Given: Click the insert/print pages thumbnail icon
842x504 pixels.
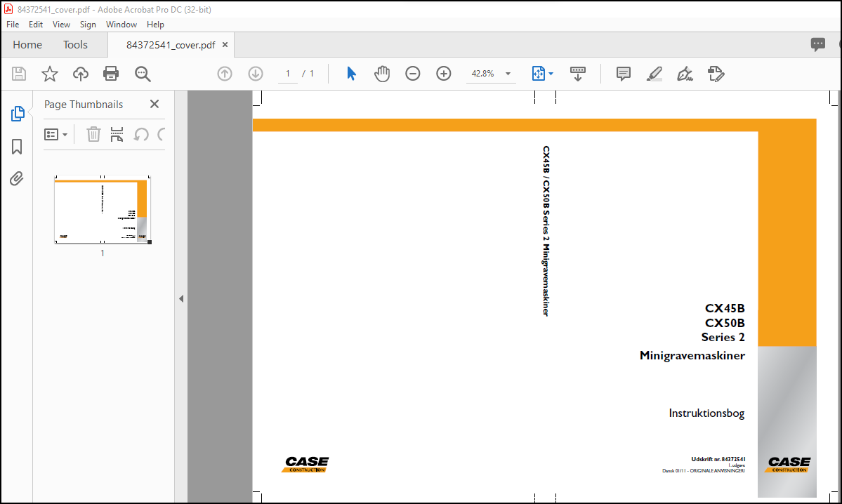Looking at the screenshot, I should click(117, 134).
